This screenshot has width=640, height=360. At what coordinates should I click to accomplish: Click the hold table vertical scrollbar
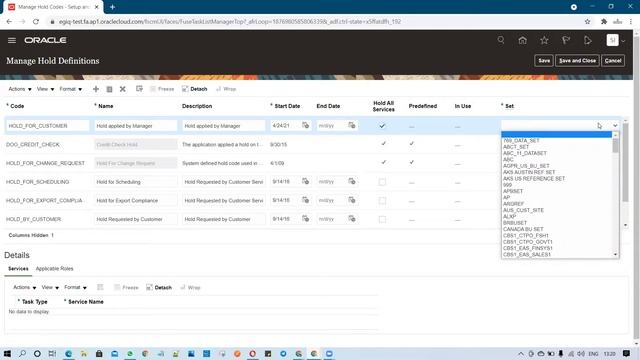(625, 162)
